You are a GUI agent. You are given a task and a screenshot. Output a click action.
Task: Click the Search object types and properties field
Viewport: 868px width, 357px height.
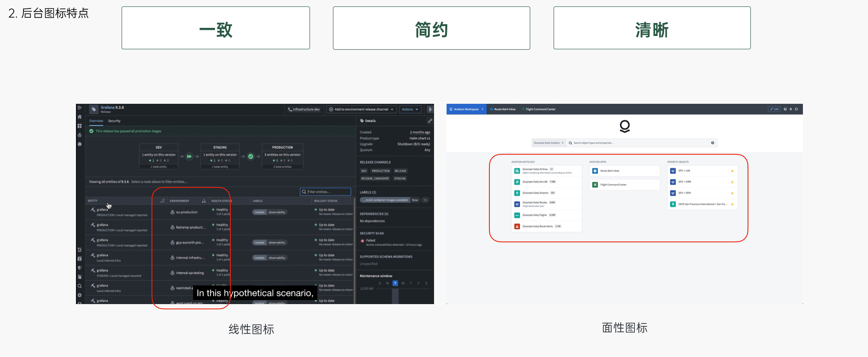(x=642, y=143)
